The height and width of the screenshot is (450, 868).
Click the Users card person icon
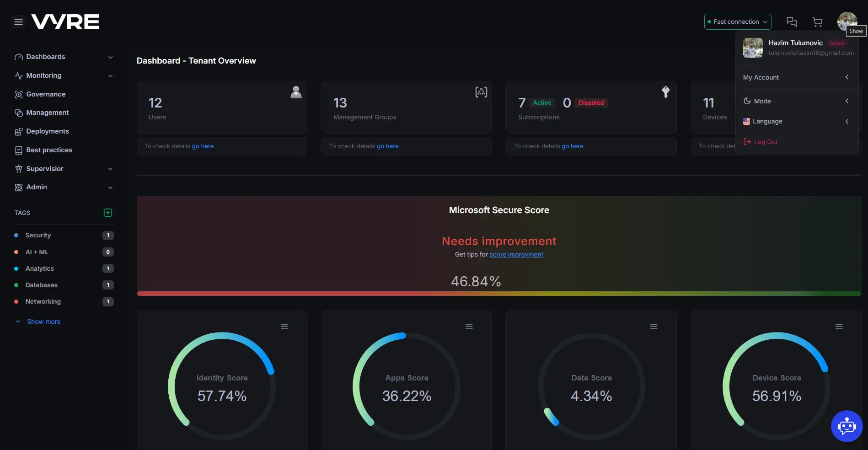[x=296, y=92]
